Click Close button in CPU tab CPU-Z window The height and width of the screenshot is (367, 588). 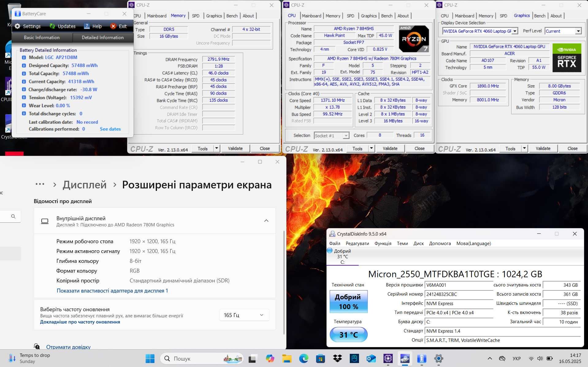(x=419, y=148)
